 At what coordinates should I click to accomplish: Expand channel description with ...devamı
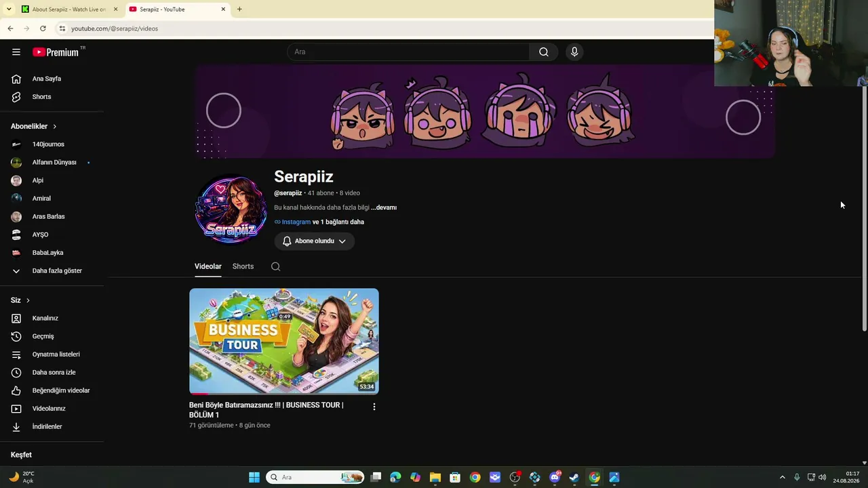pos(384,207)
